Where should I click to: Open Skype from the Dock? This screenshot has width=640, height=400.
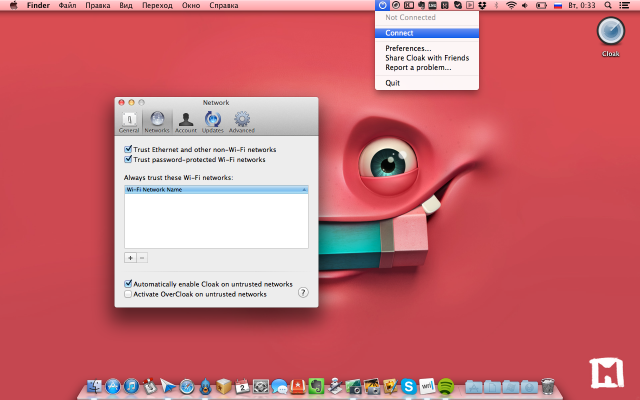tap(409, 385)
